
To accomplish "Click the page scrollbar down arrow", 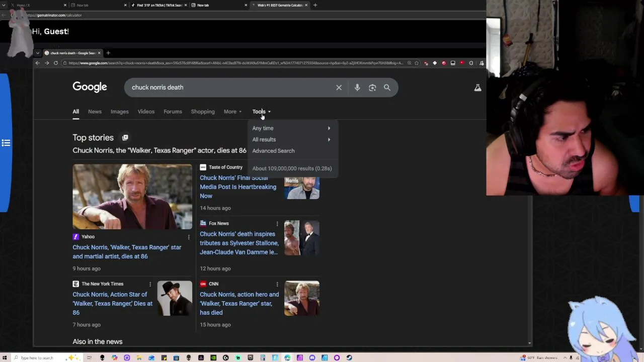I will [529, 343].
